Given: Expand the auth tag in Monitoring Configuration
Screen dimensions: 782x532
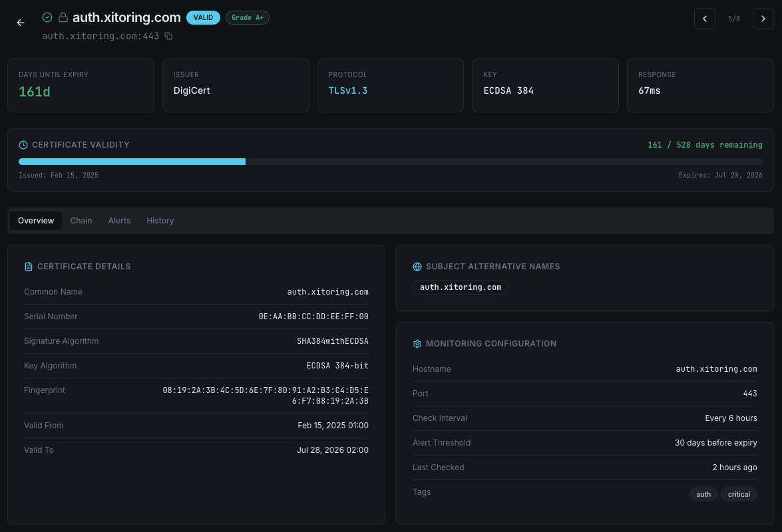Looking at the screenshot, I should (x=703, y=494).
